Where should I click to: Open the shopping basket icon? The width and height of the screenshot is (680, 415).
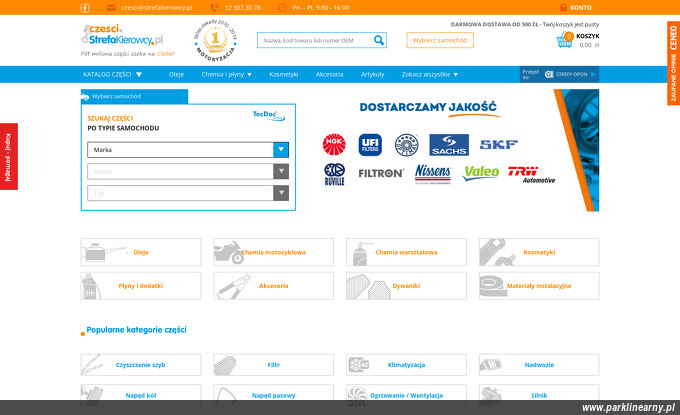(565, 40)
